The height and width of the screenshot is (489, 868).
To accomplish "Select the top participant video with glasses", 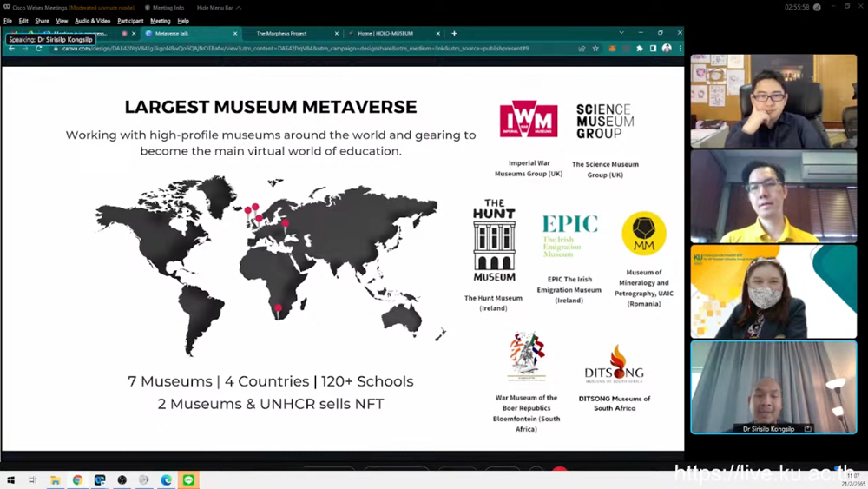I will 773,101.
